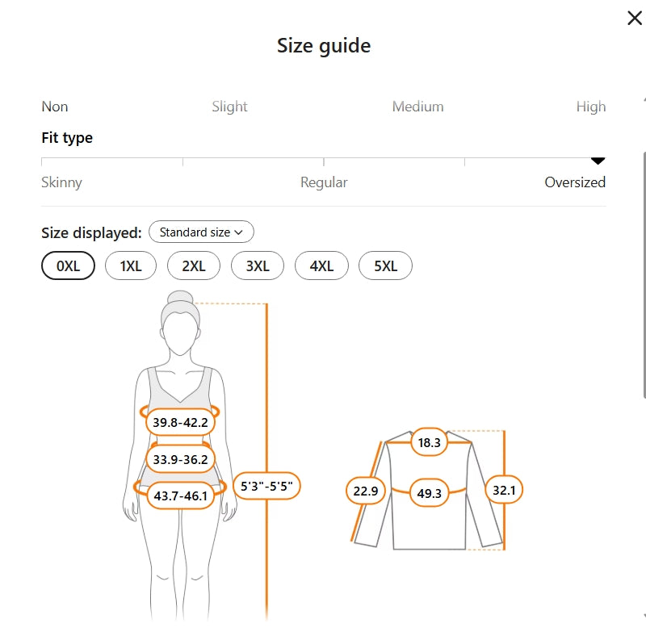The width and height of the screenshot is (646, 644).
Task: Click the height 5'3"-5'5" label
Action: [266, 487]
